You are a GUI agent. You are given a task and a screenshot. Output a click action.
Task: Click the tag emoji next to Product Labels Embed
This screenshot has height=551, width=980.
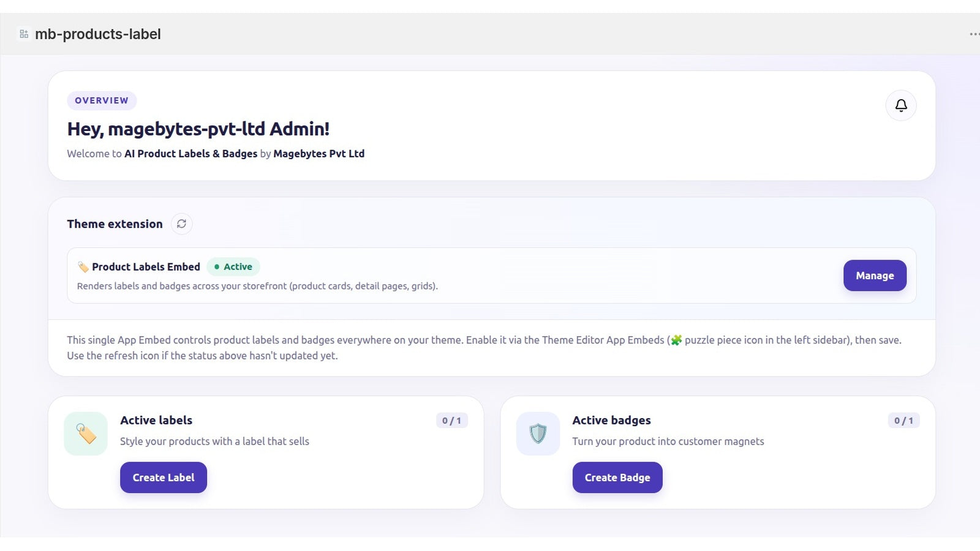[x=83, y=267]
